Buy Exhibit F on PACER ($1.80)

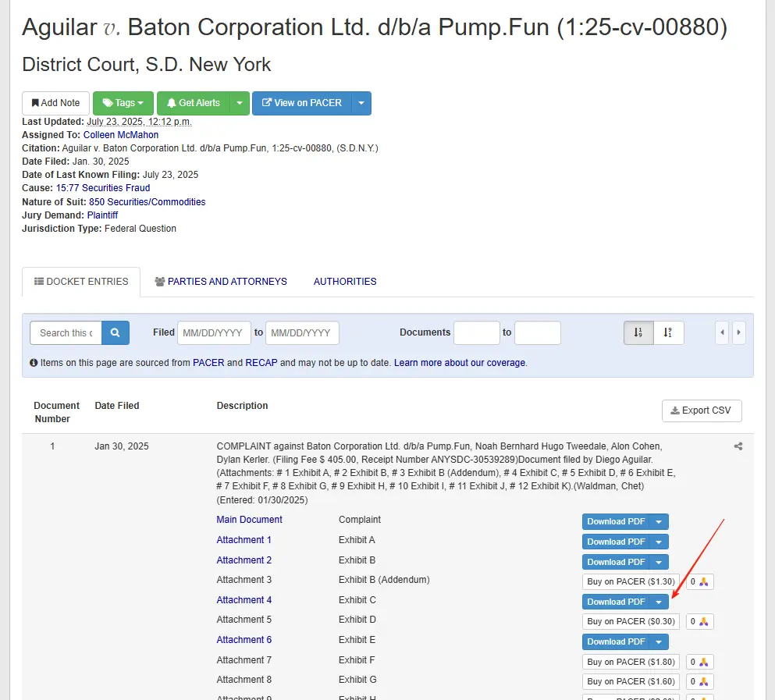[x=631, y=662]
